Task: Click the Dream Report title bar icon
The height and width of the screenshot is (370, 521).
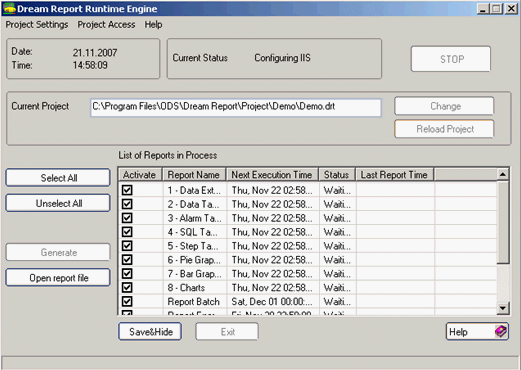Action: (9, 9)
